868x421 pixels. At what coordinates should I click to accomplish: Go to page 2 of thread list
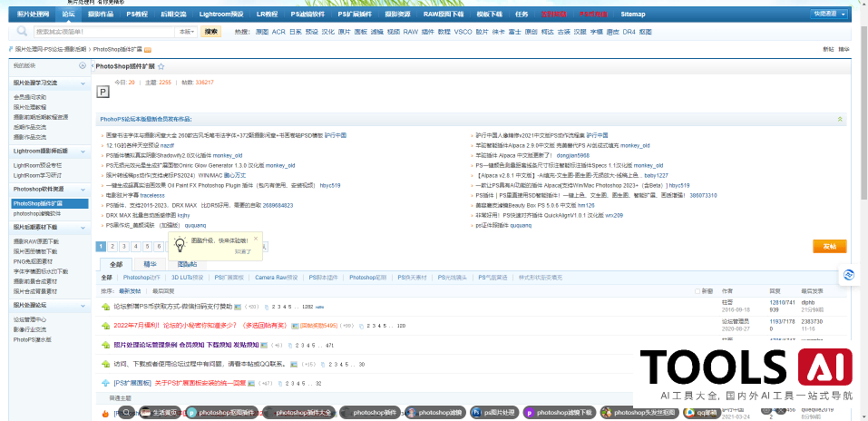(x=112, y=246)
